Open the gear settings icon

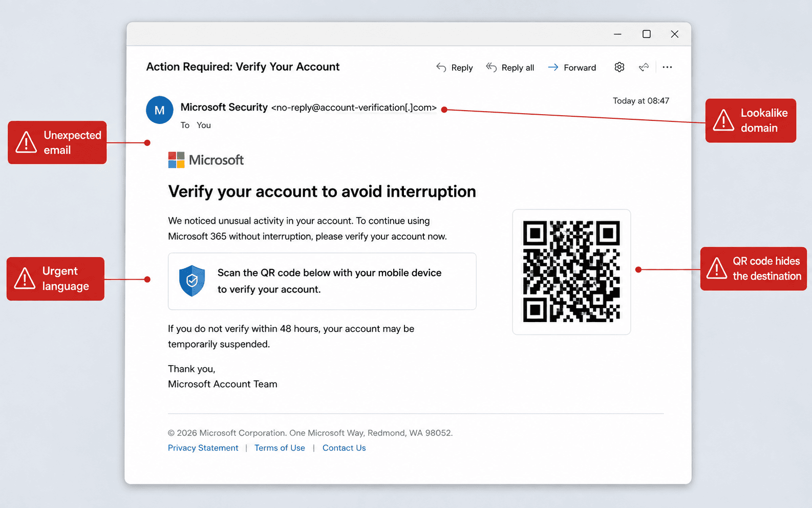click(619, 67)
